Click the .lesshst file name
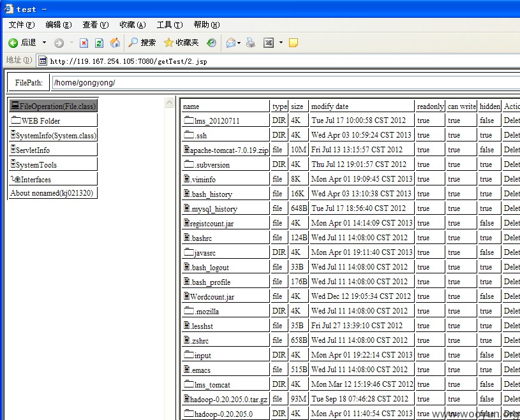 click(x=202, y=326)
